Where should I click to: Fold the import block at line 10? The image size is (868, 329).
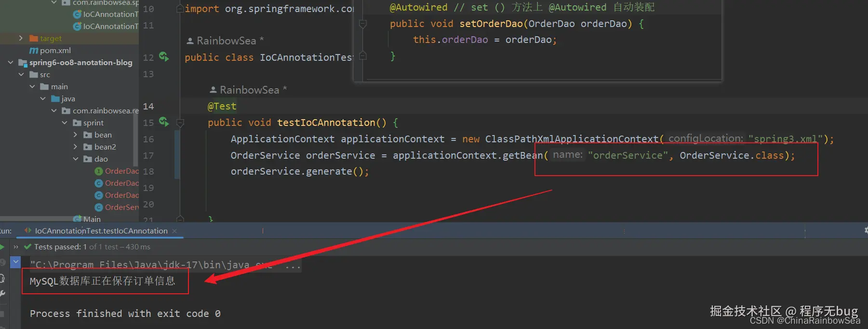pos(180,9)
